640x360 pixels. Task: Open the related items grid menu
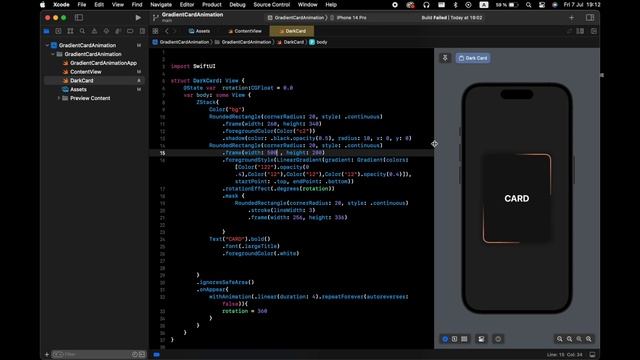(x=155, y=31)
